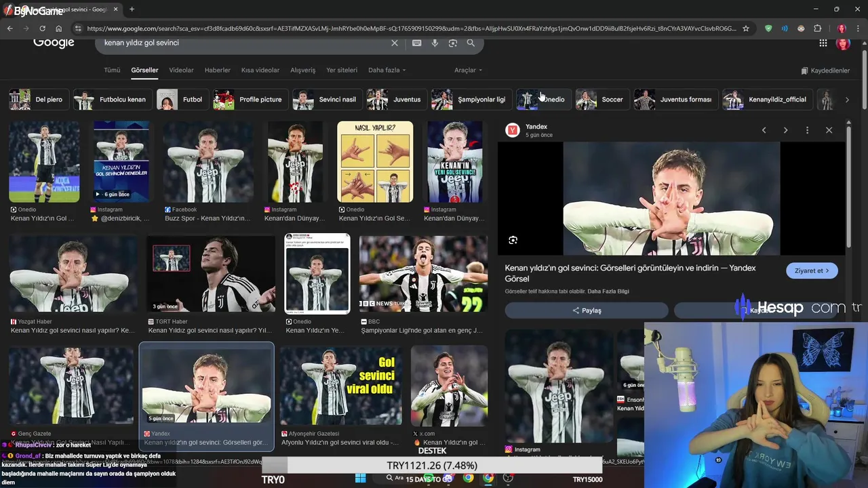
Task: Click the search query input field
Action: [x=244, y=43]
